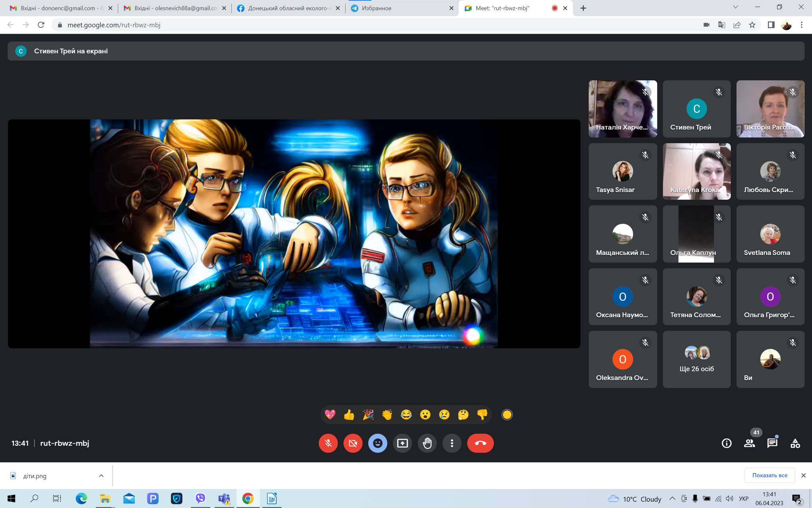Switch to the Донецький обласний Facebook tab
Image resolution: width=812 pixels, height=508 pixels.
click(x=287, y=8)
